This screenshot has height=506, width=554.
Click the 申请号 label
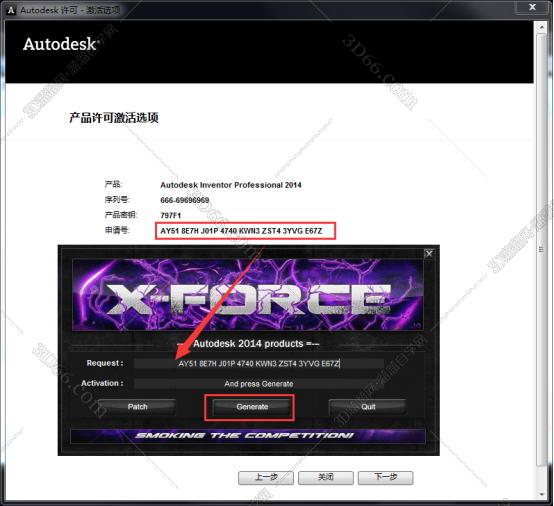[117, 230]
